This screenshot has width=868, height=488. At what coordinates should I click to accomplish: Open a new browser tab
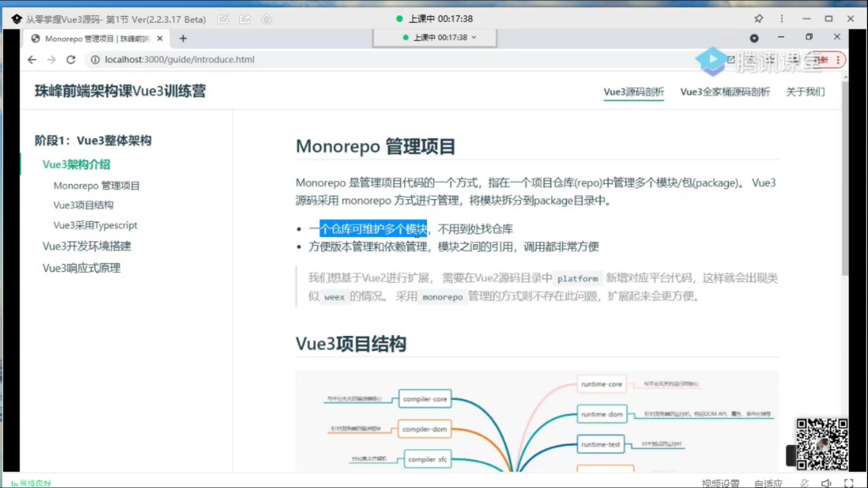pos(183,38)
